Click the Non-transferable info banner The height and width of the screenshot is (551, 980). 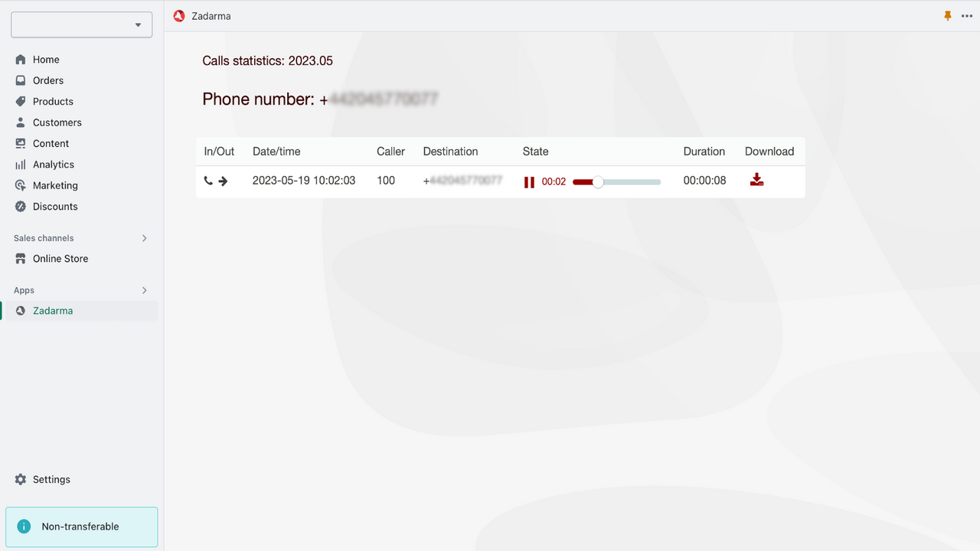pos(82,527)
